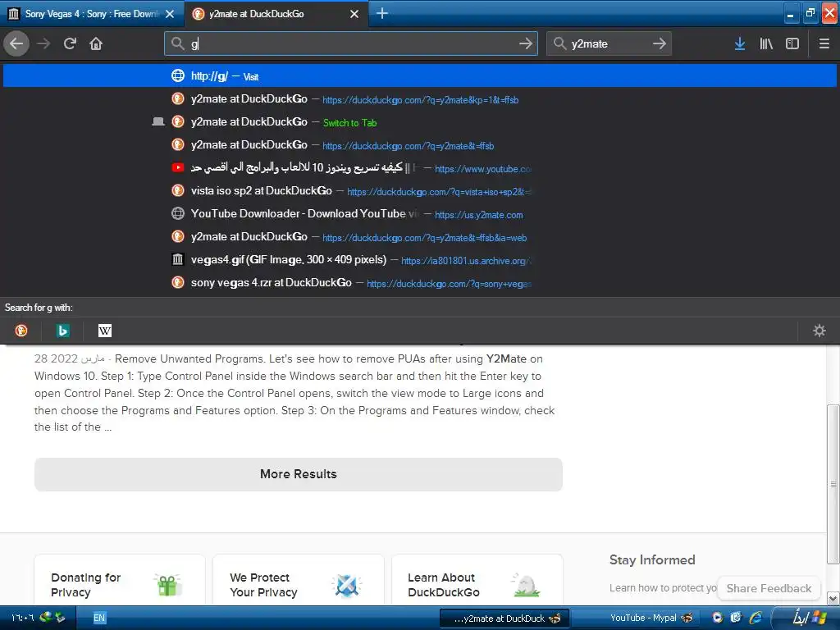Click the forward navigation arrow
This screenshot has width=840, height=630.
tap(44, 43)
